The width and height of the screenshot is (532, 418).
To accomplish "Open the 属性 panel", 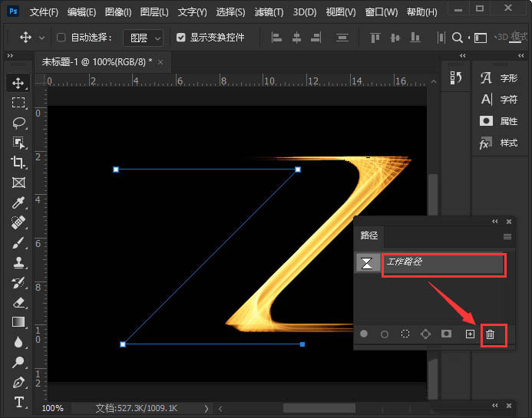I will (499, 121).
